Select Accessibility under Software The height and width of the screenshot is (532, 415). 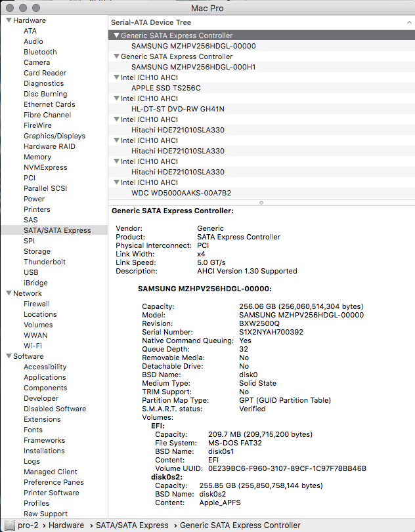point(45,367)
